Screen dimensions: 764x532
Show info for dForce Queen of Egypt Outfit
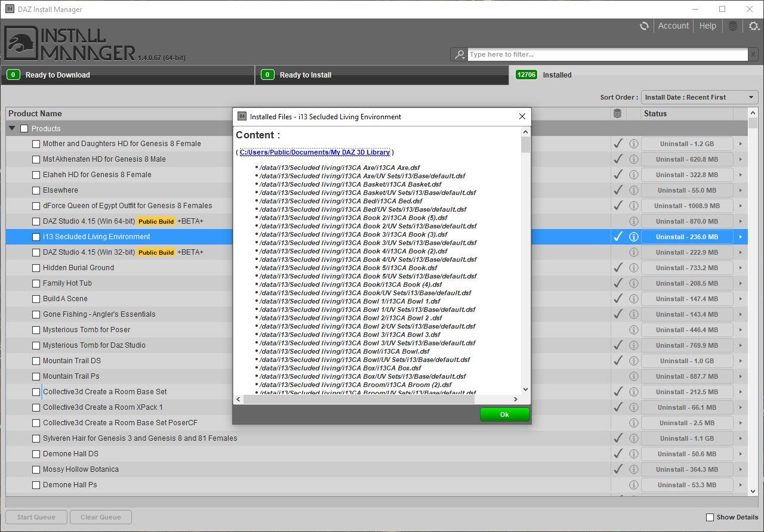coord(634,206)
